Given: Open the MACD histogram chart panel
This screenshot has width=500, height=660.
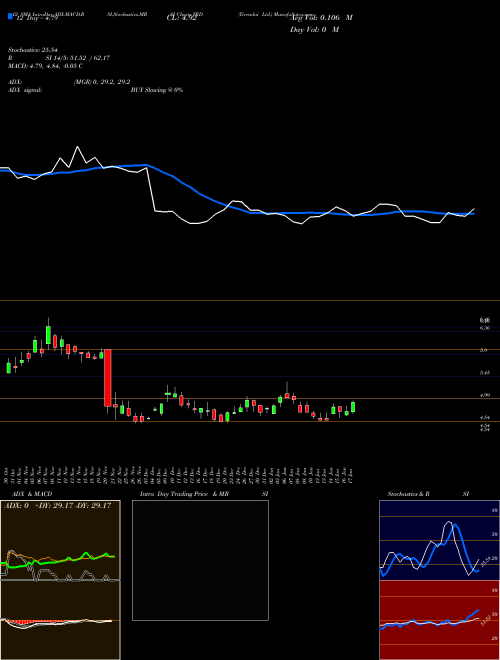Looking at the screenshot, I should (x=60, y=620).
